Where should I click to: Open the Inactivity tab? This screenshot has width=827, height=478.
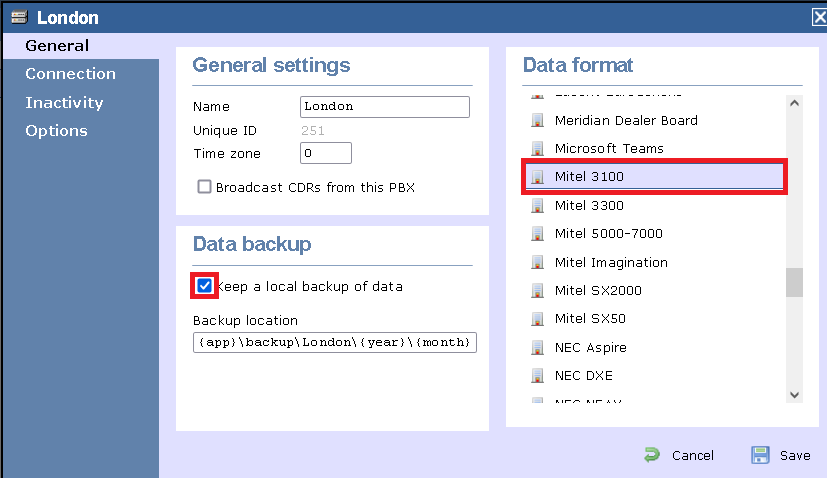(x=64, y=102)
